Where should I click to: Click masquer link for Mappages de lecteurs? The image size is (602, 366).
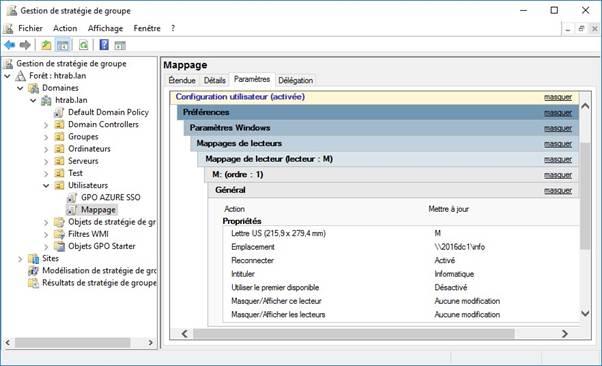pos(558,144)
